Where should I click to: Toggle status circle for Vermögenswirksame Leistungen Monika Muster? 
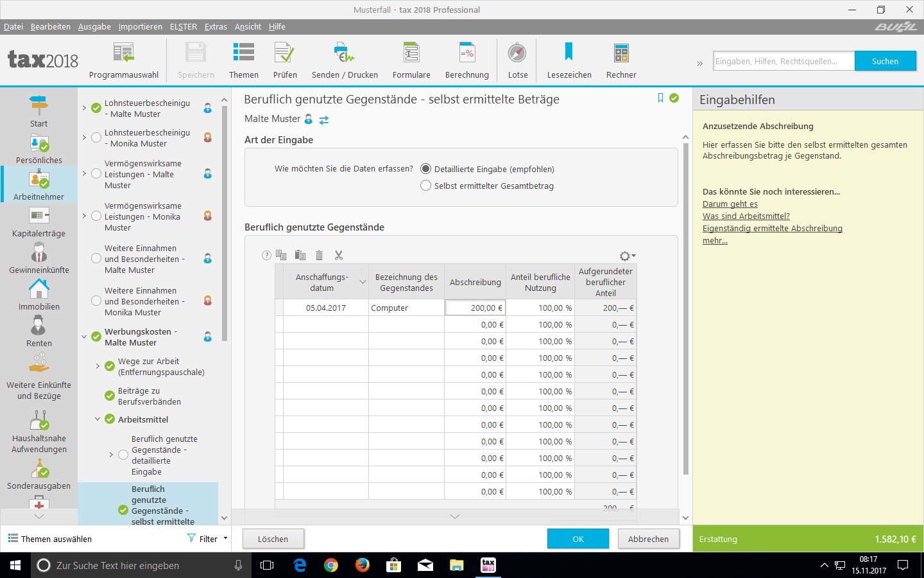point(96,216)
